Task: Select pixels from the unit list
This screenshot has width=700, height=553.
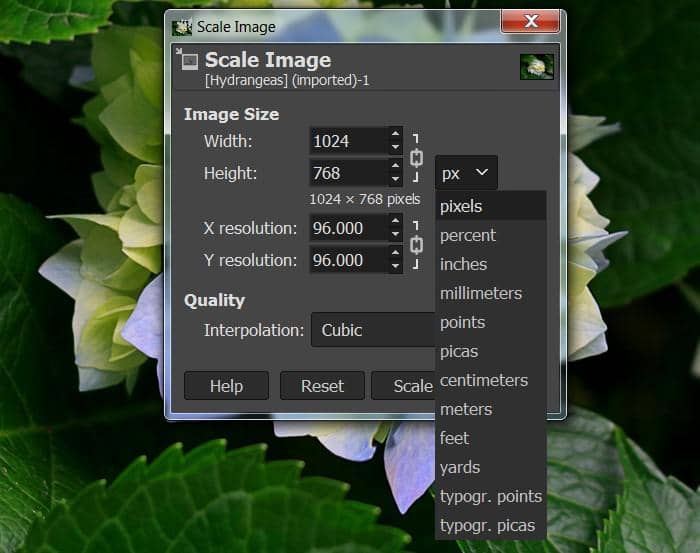Action: pyautogui.click(x=491, y=206)
